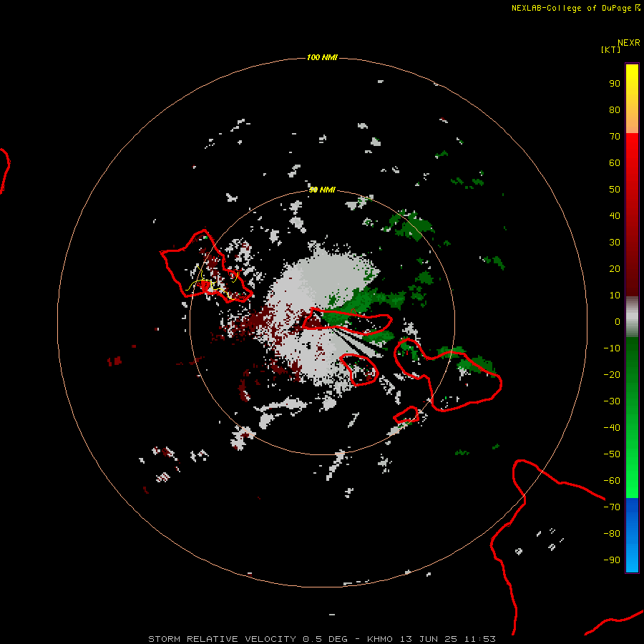Pick the gray zero-velocity segment of color bar
Image resolution: width=644 pixels, height=644 pixels.
(x=632, y=317)
